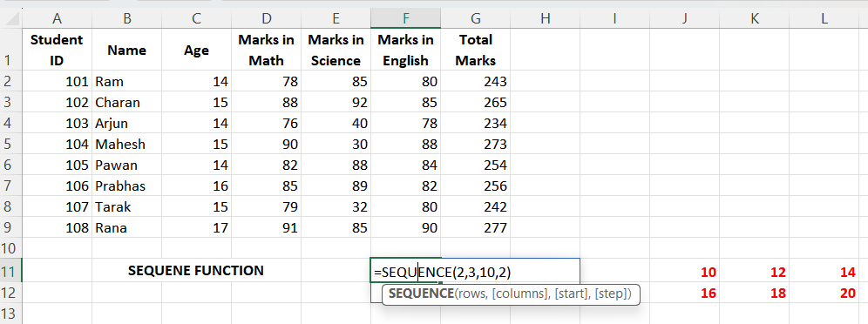Select column B header

pyautogui.click(x=126, y=18)
